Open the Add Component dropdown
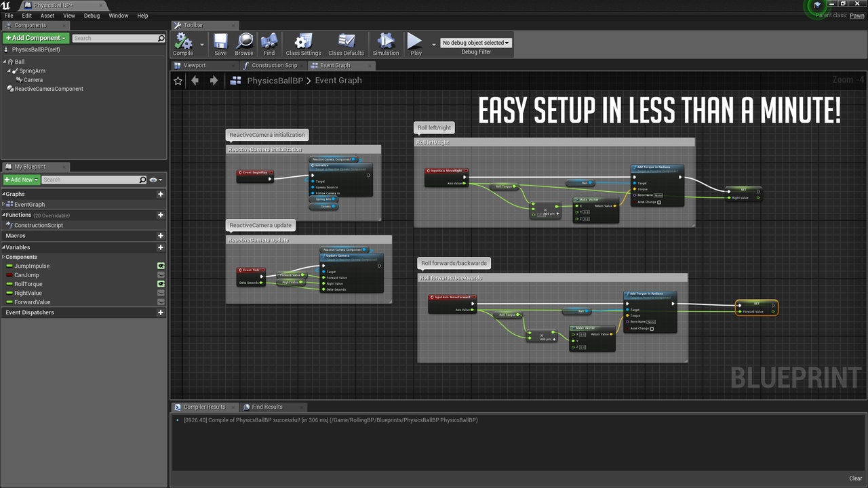 pos(36,38)
